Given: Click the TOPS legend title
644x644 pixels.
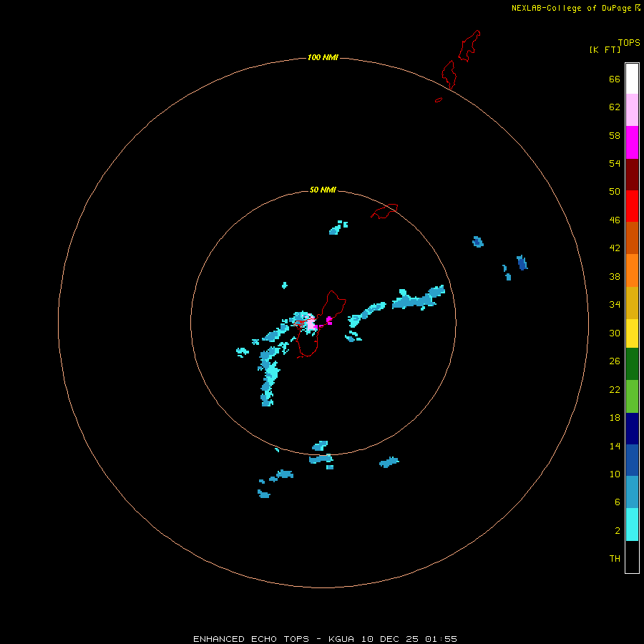Looking at the screenshot, I should coord(629,42).
